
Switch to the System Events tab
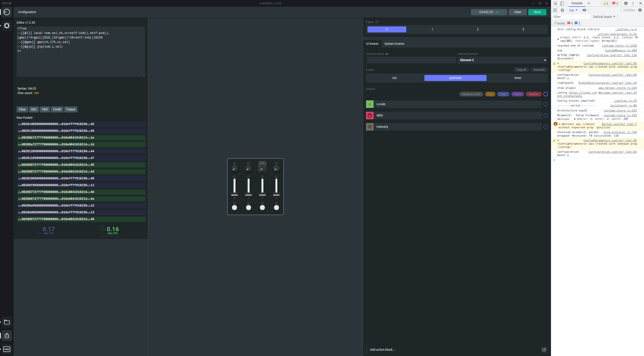394,44
